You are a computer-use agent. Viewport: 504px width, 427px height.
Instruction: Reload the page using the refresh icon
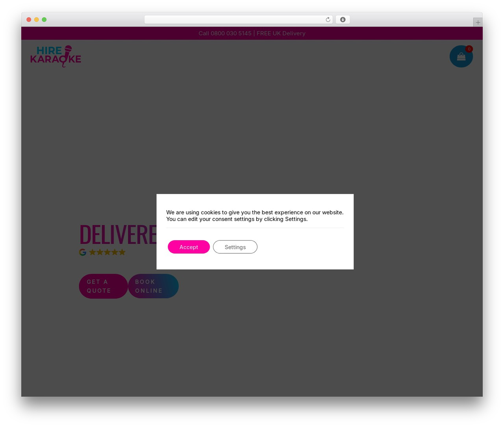pyautogui.click(x=328, y=20)
